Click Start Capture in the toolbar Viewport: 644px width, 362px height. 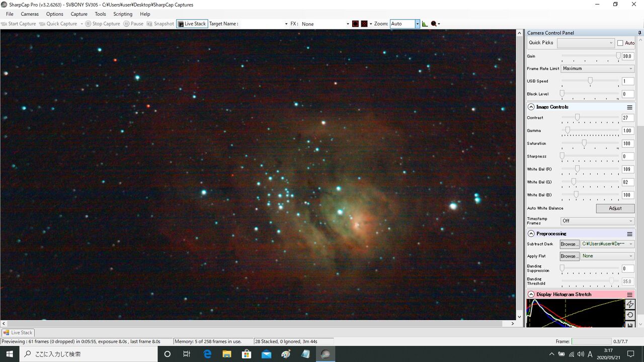pyautogui.click(x=19, y=24)
